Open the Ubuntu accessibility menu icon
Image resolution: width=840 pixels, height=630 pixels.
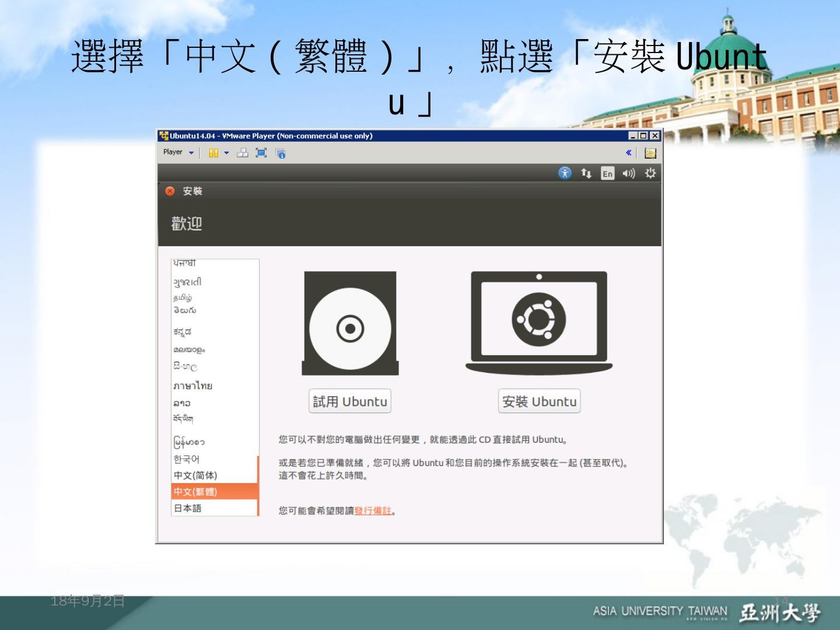[x=565, y=173]
